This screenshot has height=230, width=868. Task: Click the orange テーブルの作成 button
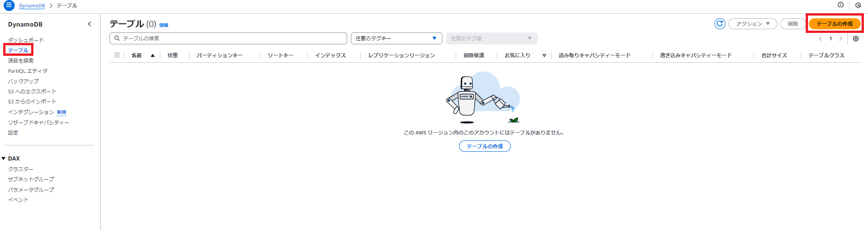pos(835,24)
